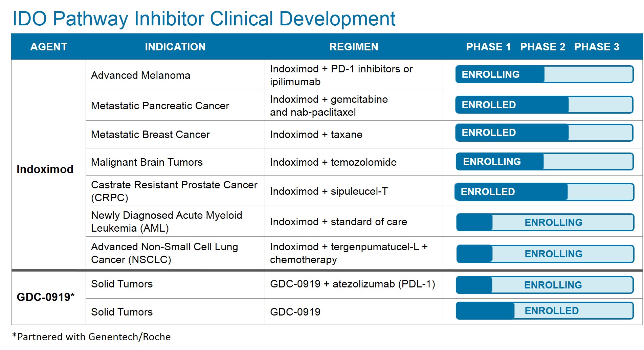The width and height of the screenshot is (644, 350).
Task: Select the Malignant Brain Tumors progress bar
Action: [544, 162]
